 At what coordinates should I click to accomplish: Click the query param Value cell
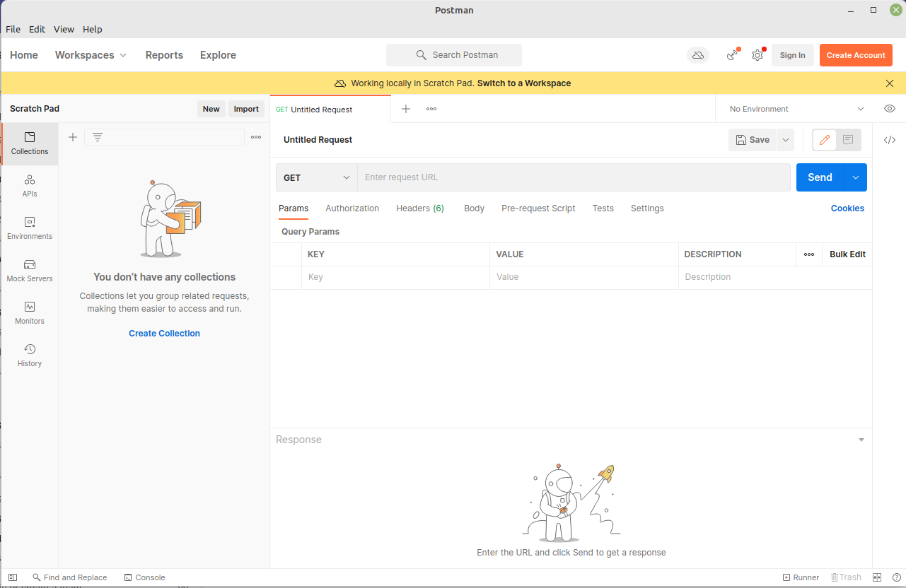[x=583, y=277]
